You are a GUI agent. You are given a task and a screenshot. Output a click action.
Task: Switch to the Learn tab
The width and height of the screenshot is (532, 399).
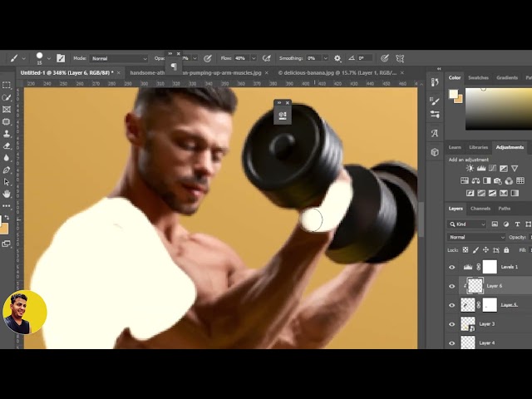coord(455,147)
